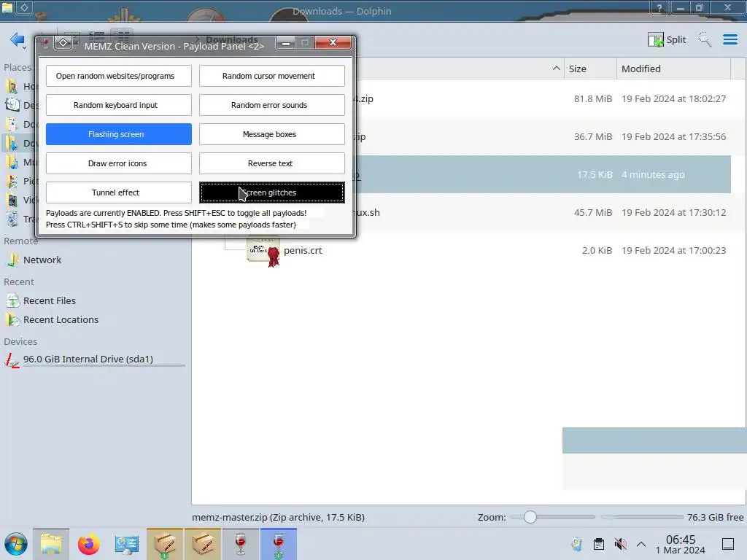Open 96.0 GiB Internal Drive (sda1)
The height and width of the screenshot is (560, 747).
(x=88, y=359)
